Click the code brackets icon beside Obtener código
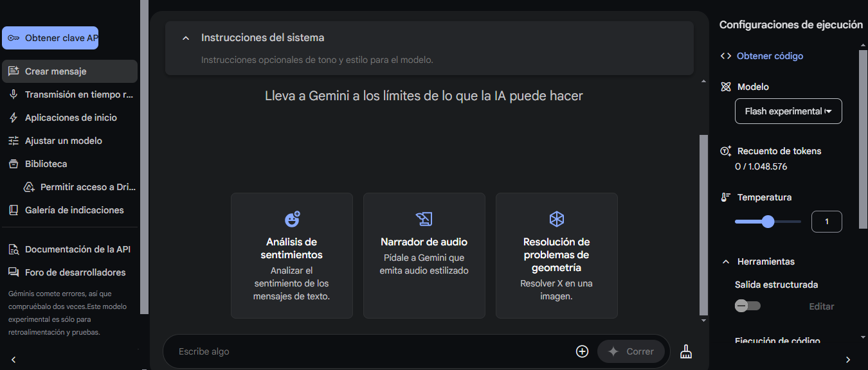This screenshot has width=868, height=370. click(x=726, y=56)
